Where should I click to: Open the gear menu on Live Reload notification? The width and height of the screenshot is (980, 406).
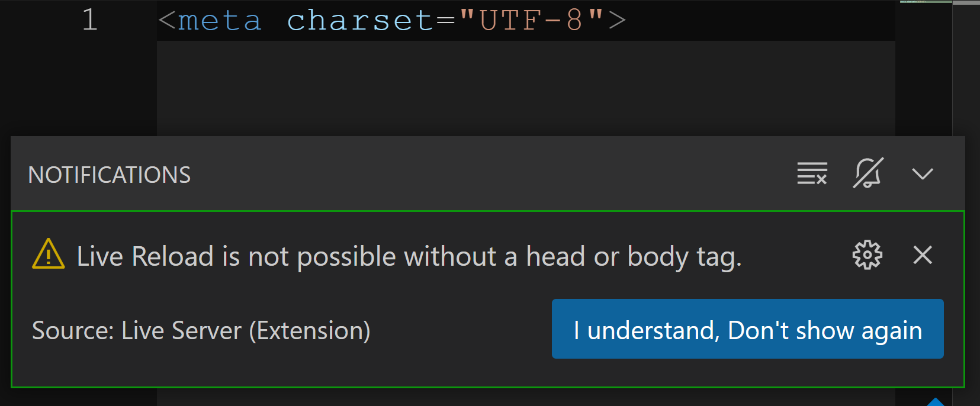867,255
